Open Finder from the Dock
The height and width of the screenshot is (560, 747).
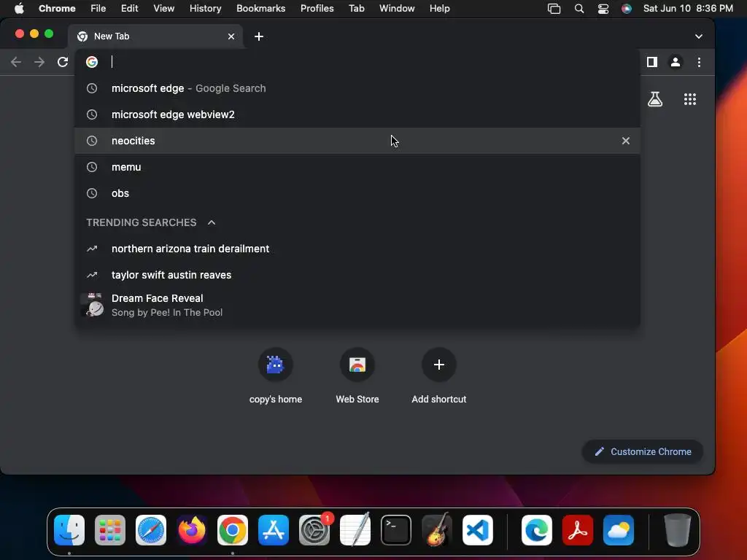tap(69, 529)
